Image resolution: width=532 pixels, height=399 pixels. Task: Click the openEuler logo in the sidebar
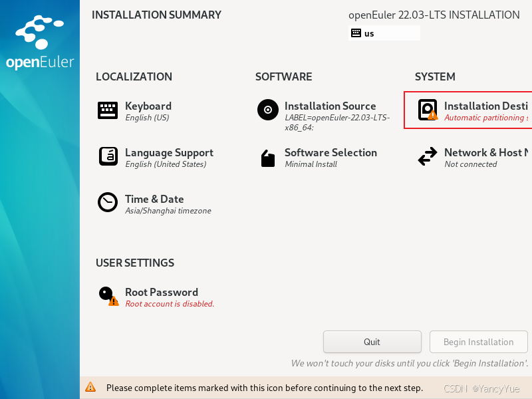click(38, 37)
